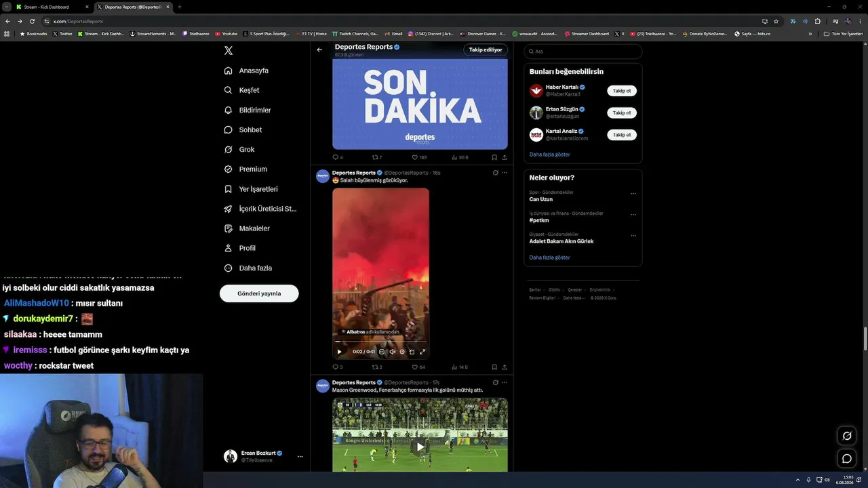This screenshot has width=868, height=488.
Task: Open Yer İşaretleri bookmarks
Action: [251, 189]
